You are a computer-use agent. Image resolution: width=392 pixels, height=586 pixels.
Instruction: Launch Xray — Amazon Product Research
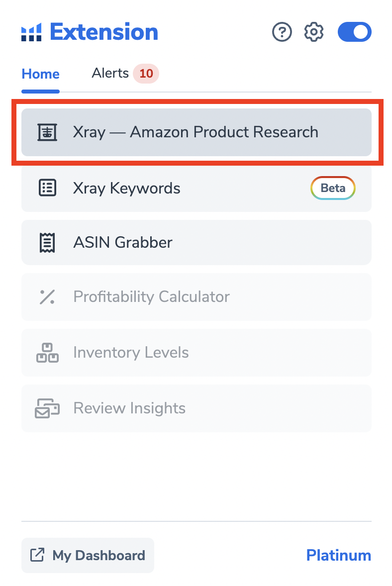point(196,132)
